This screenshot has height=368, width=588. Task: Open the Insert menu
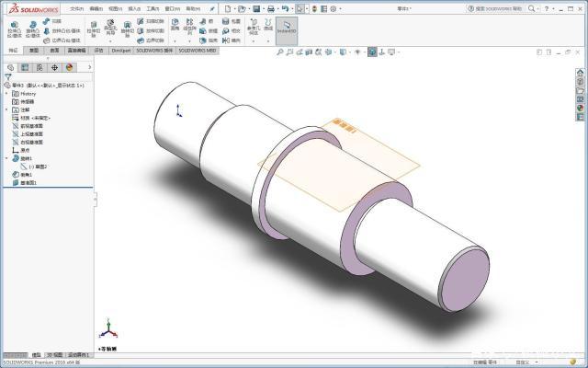pos(134,8)
